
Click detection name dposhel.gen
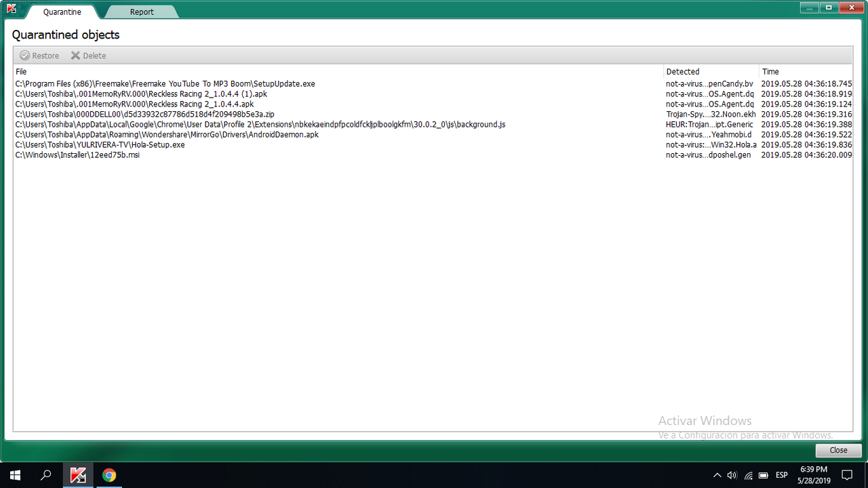coord(709,155)
